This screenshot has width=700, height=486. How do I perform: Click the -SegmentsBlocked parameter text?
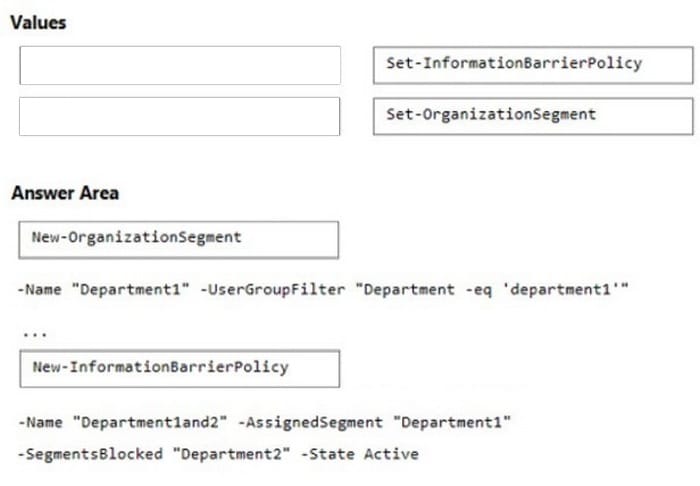click(x=90, y=454)
